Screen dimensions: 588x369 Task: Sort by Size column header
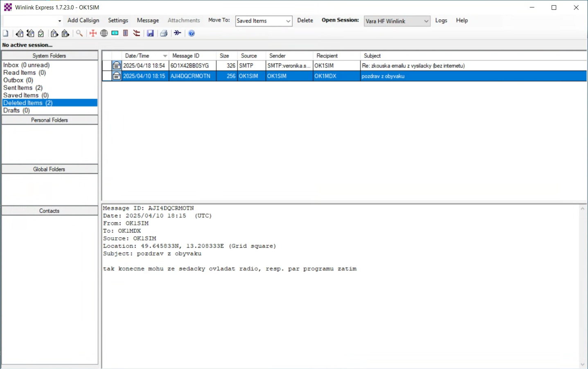[x=227, y=56]
